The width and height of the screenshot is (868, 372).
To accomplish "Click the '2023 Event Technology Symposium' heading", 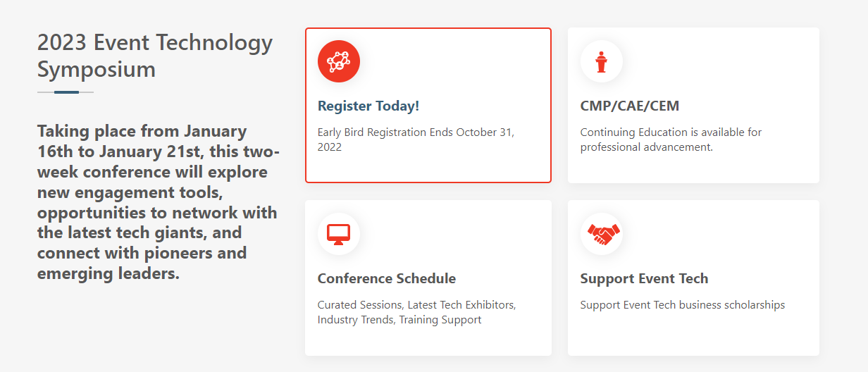I will tap(155, 56).
